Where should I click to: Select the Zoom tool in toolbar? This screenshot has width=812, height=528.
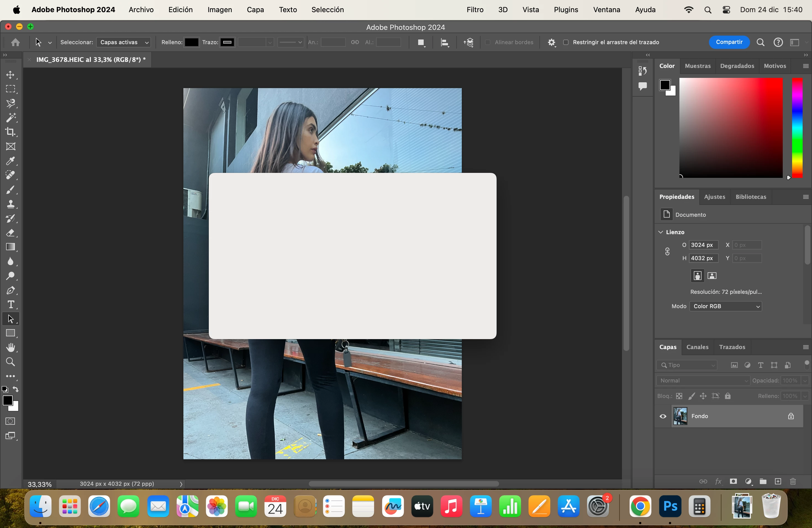[x=10, y=362]
